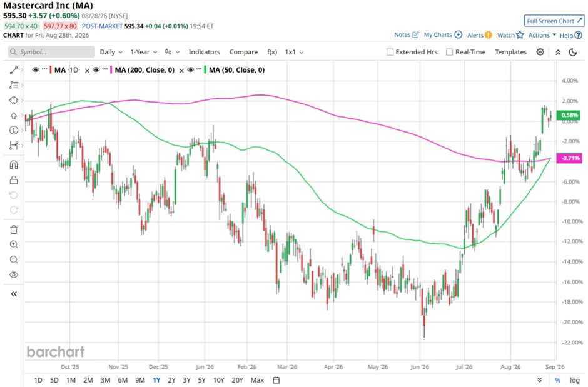588x387 pixels.
Task: Zoom out using the magnifier minus icon
Action: coord(14,259)
